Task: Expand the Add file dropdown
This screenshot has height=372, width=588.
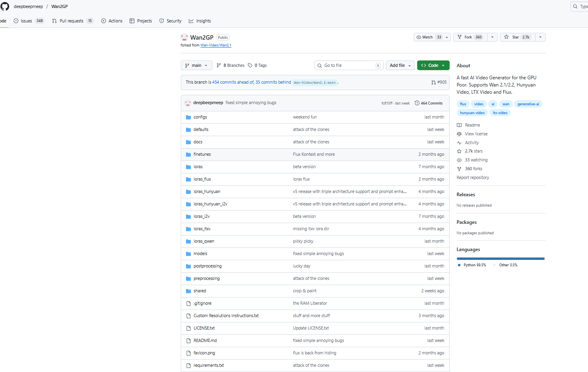Action: point(400,65)
